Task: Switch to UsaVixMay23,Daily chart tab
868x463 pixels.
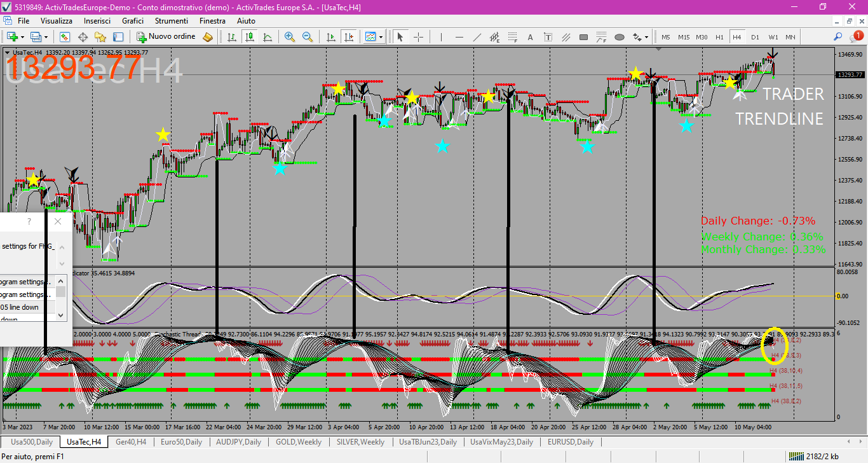Action: 501,441
